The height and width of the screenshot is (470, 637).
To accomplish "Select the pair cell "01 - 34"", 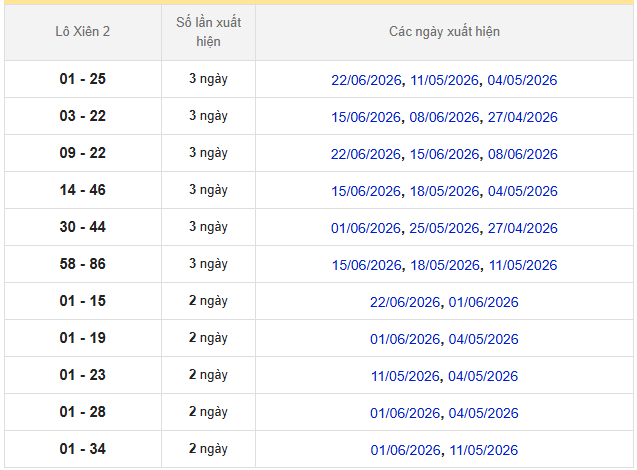I will coord(82,448).
